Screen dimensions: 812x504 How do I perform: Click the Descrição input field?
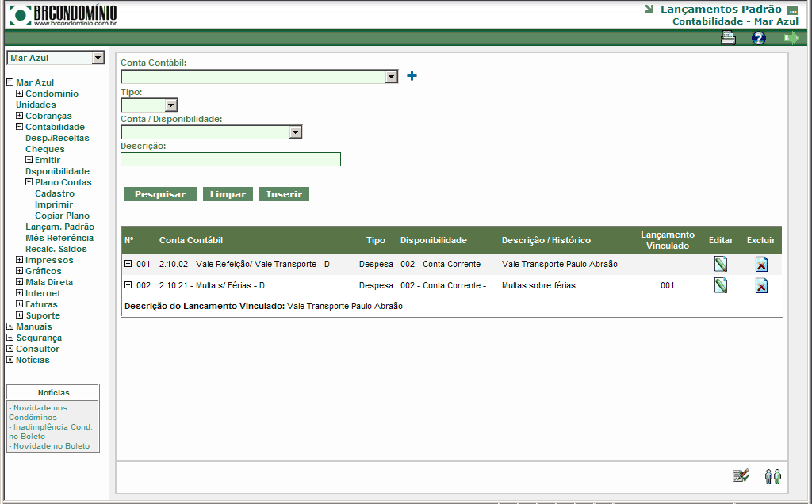tap(231, 159)
